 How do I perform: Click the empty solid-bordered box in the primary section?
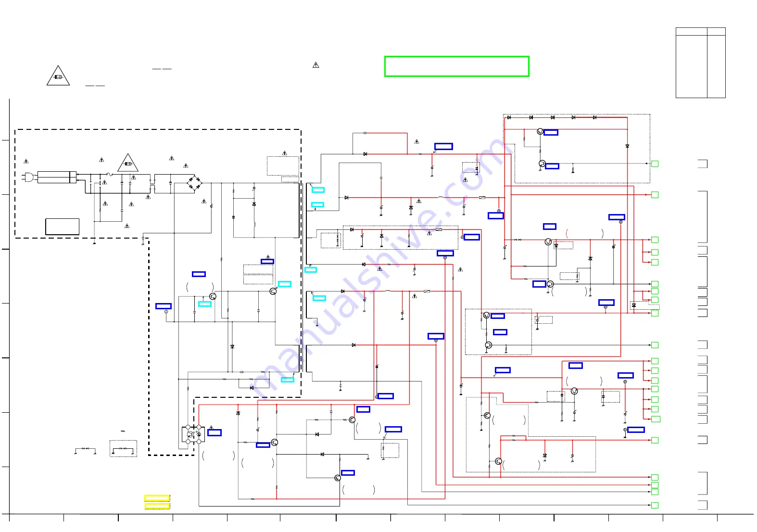(62, 227)
